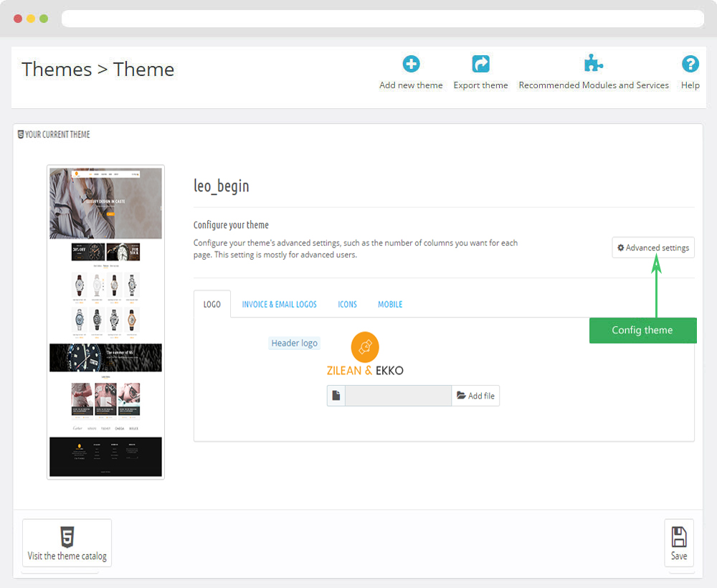The width and height of the screenshot is (717, 588).
Task: Switch to Invoice & Email Logos tab
Action: (279, 304)
